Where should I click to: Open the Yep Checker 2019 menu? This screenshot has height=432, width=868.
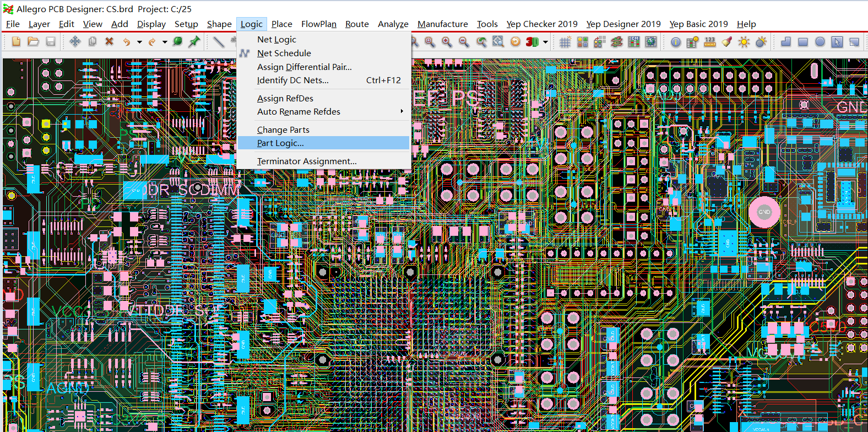(542, 24)
